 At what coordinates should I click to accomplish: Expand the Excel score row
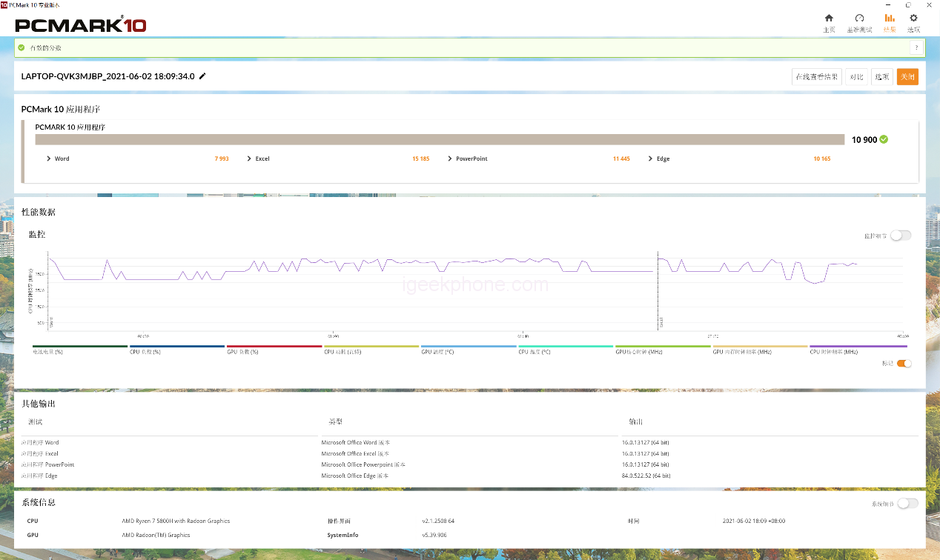point(249,159)
